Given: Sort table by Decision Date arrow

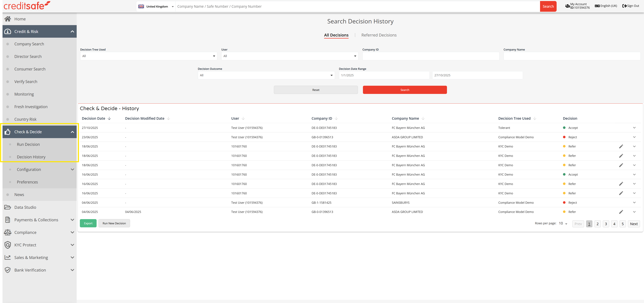Looking at the screenshot, I should (x=109, y=119).
